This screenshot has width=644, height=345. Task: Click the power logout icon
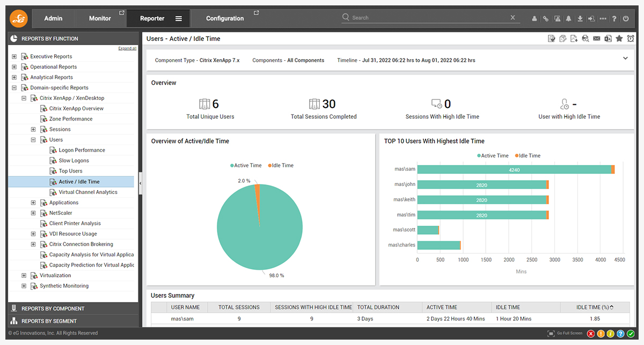[625, 19]
